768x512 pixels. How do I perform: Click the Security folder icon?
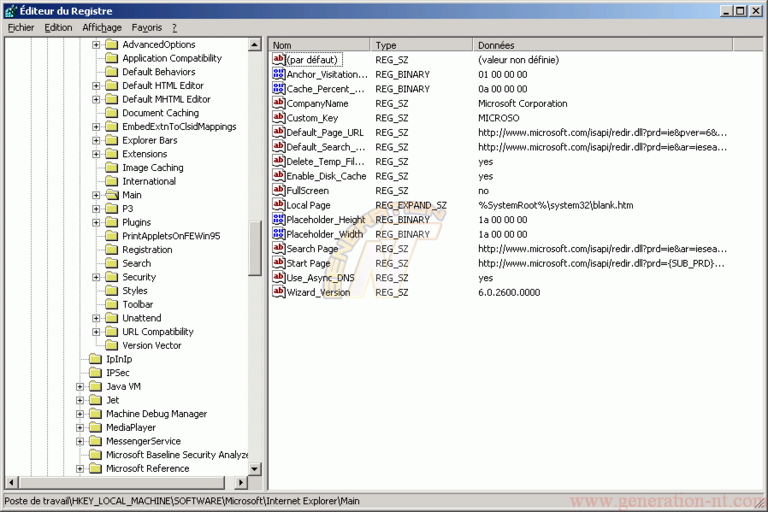112,277
